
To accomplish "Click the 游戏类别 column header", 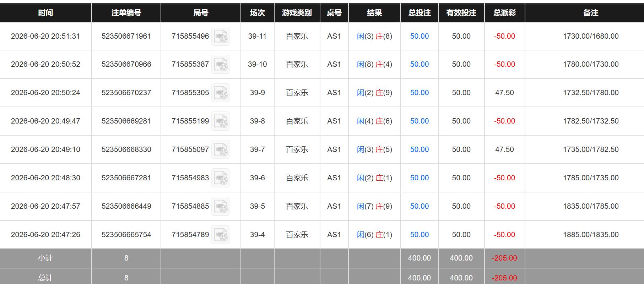I will click(x=297, y=13).
